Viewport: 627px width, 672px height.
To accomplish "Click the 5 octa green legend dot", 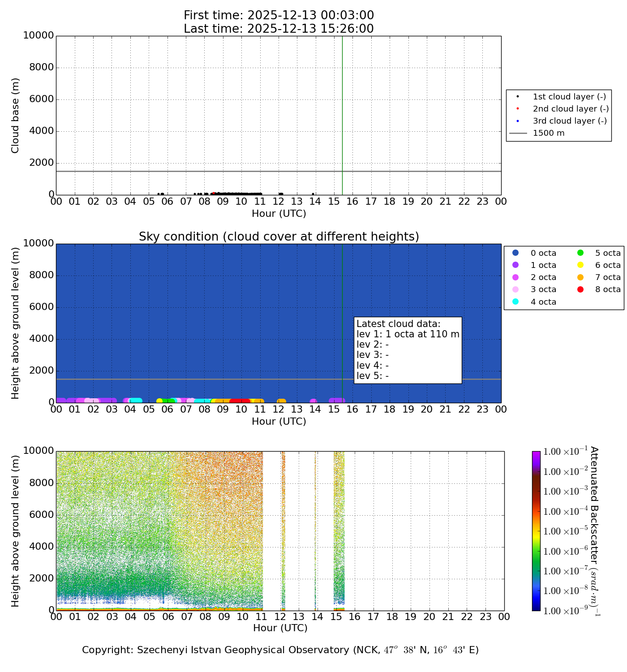I will pyautogui.click(x=580, y=253).
